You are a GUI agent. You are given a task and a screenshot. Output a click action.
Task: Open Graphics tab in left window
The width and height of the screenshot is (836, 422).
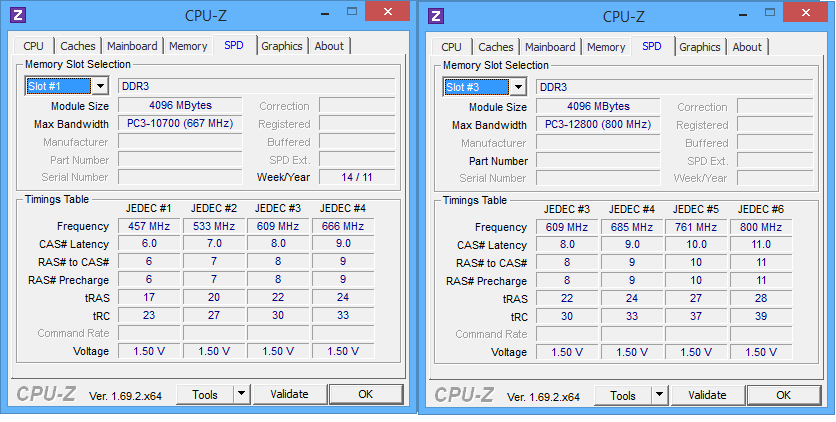pyautogui.click(x=282, y=46)
